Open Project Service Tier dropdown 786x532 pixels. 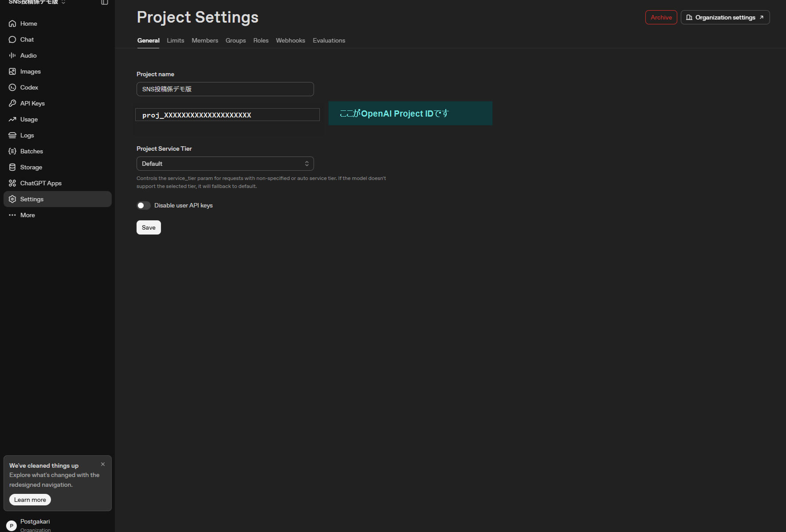225,164
